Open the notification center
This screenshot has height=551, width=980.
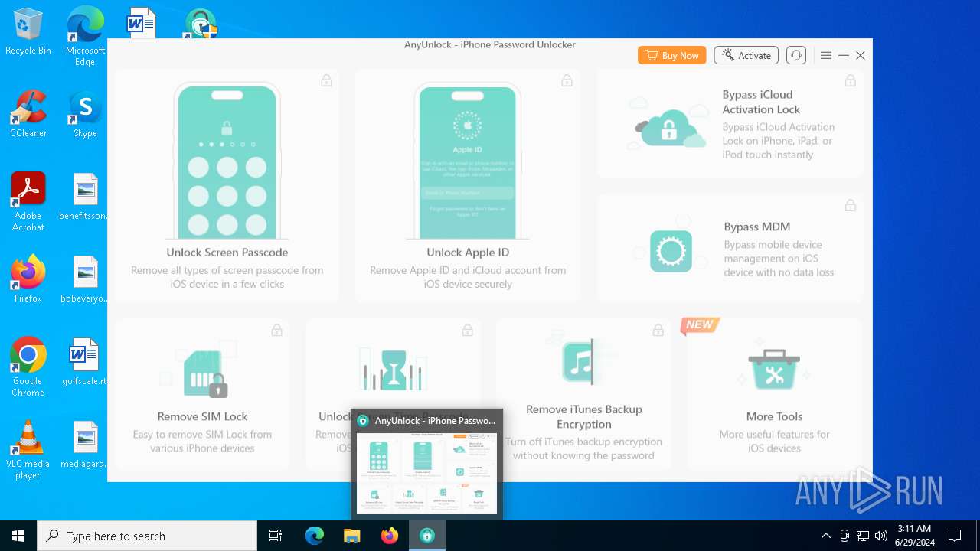pos(955,536)
